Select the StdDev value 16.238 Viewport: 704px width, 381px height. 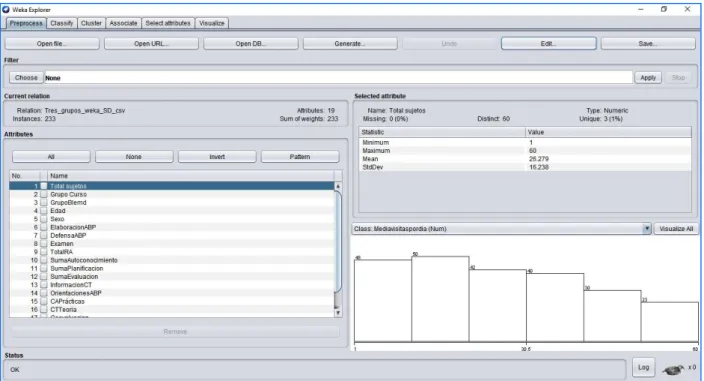click(x=539, y=167)
